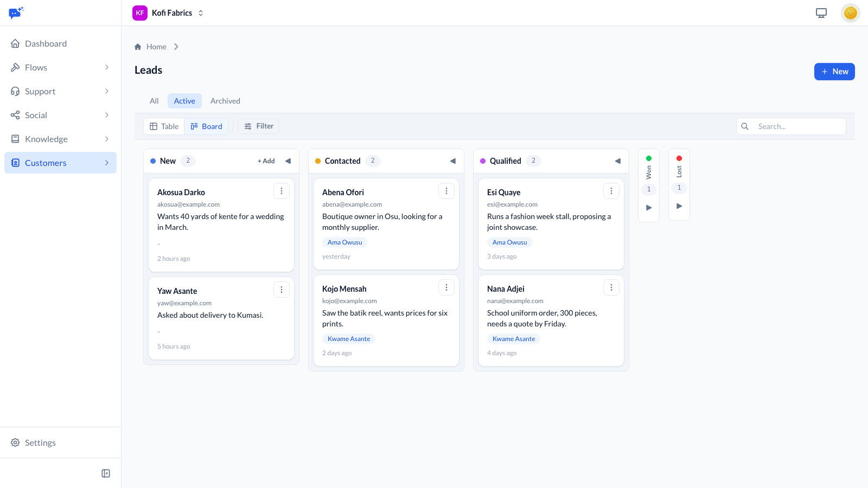Screen dimensions: 868x488
Task: Open the Filter options
Action: coord(259,126)
